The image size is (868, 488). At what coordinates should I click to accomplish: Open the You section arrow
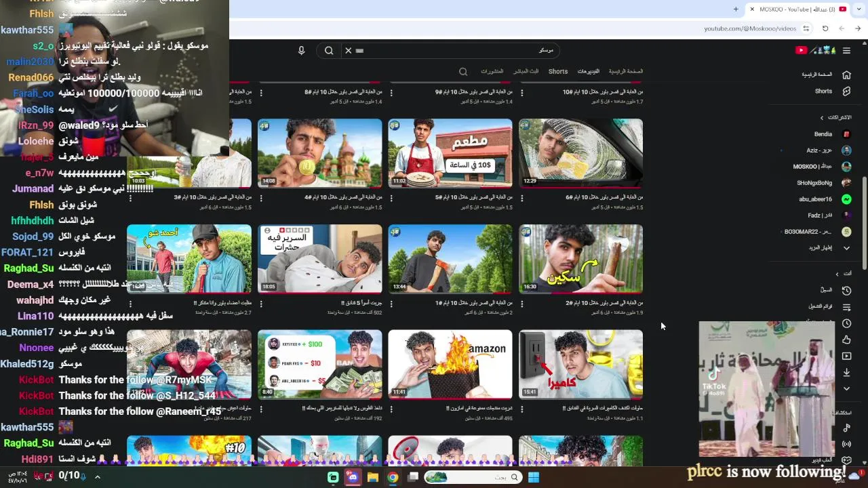click(837, 274)
